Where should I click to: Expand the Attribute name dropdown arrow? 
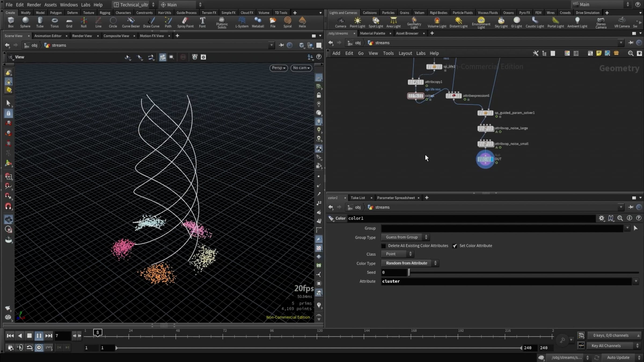636,281
